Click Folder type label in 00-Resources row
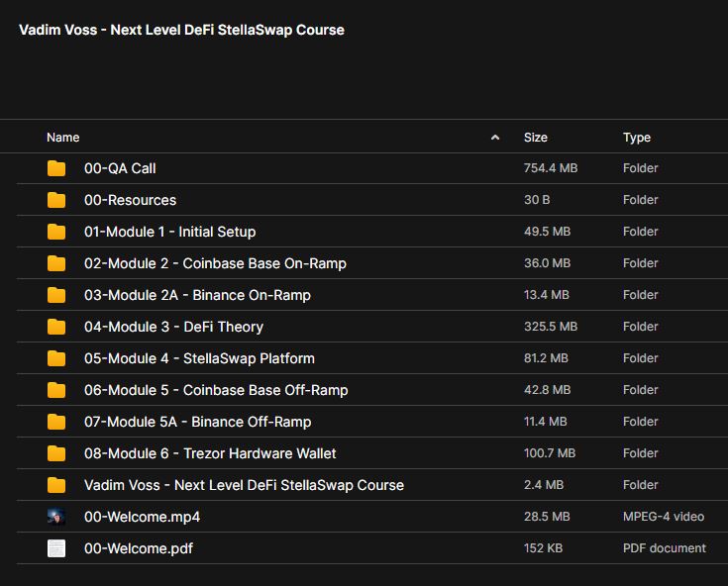The height and width of the screenshot is (586, 728). pyautogui.click(x=640, y=200)
